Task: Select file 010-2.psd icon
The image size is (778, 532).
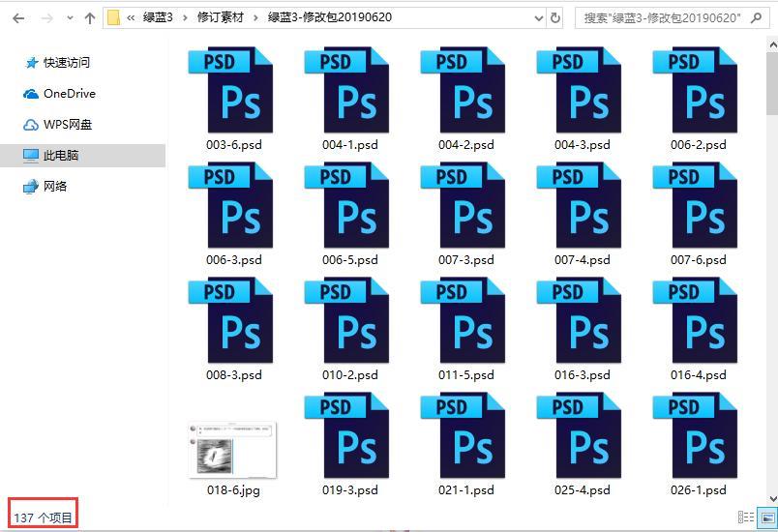Action: click(346, 319)
